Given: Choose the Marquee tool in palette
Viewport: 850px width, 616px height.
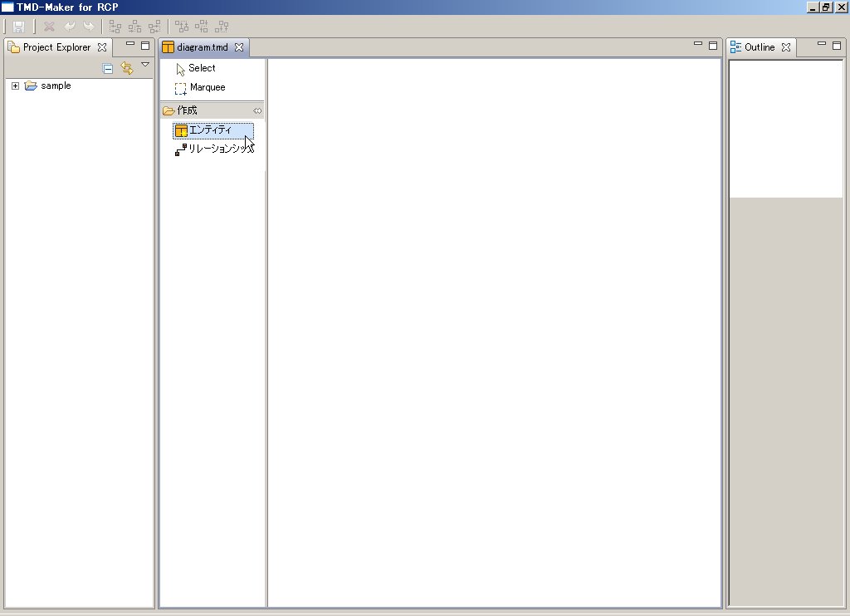Looking at the screenshot, I should [x=200, y=87].
